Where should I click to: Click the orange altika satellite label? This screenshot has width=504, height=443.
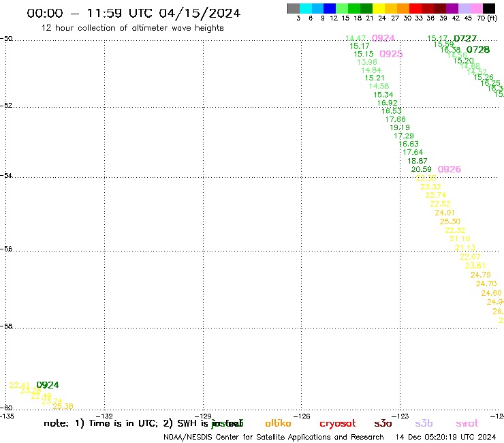pyautogui.click(x=278, y=423)
